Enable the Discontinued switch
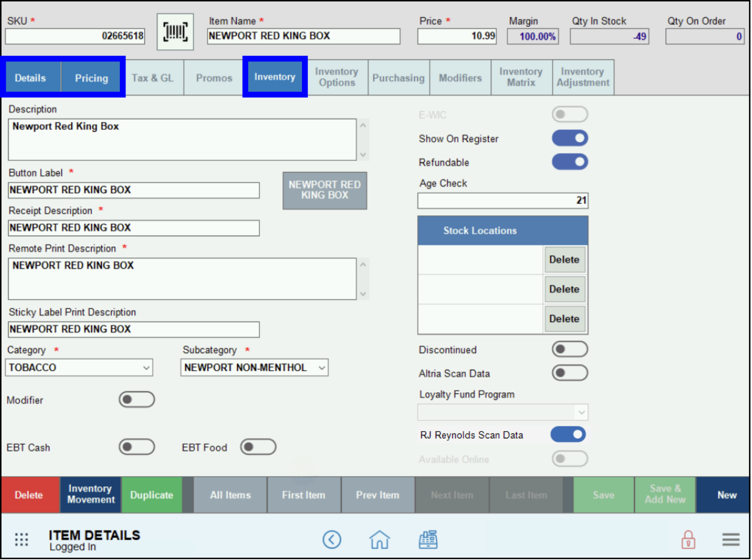Image resolution: width=752 pixels, height=560 pixels. pyautogui.click(x=569, y=349)
